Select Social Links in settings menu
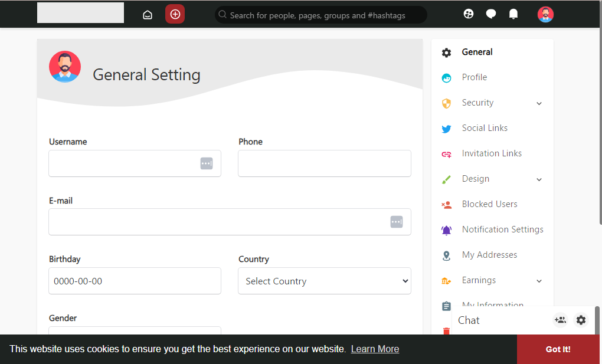The width and height of the screenshot is (602, 364). 485,128
